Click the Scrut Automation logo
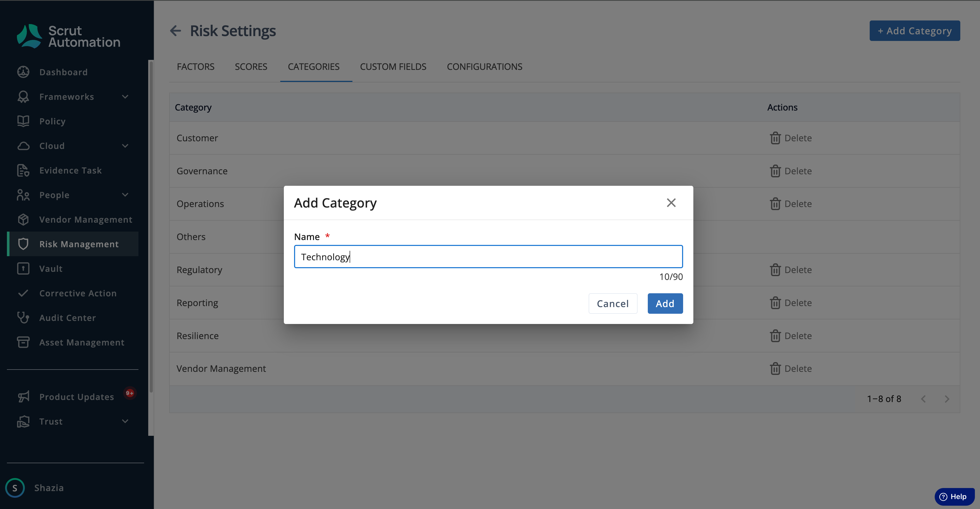 point(69,36)
